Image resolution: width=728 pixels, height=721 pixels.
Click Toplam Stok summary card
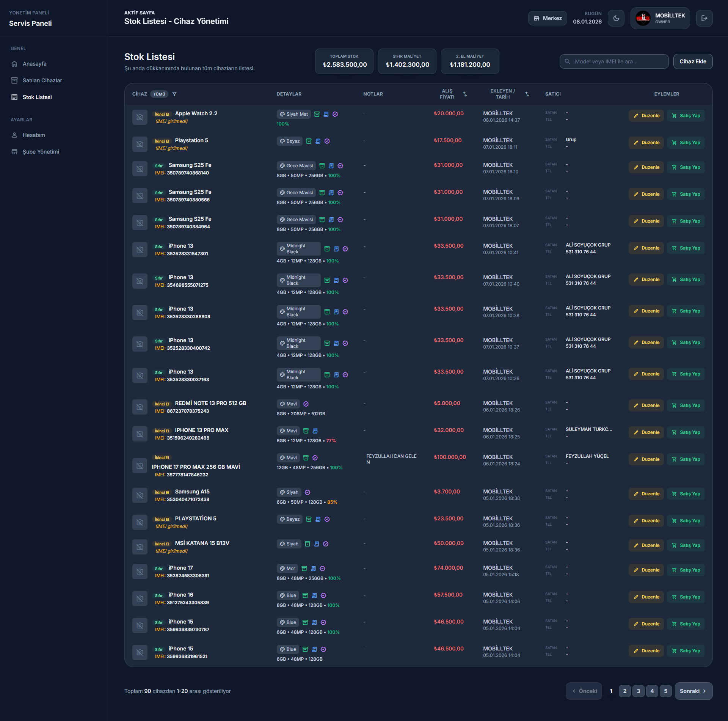[344, 61]
